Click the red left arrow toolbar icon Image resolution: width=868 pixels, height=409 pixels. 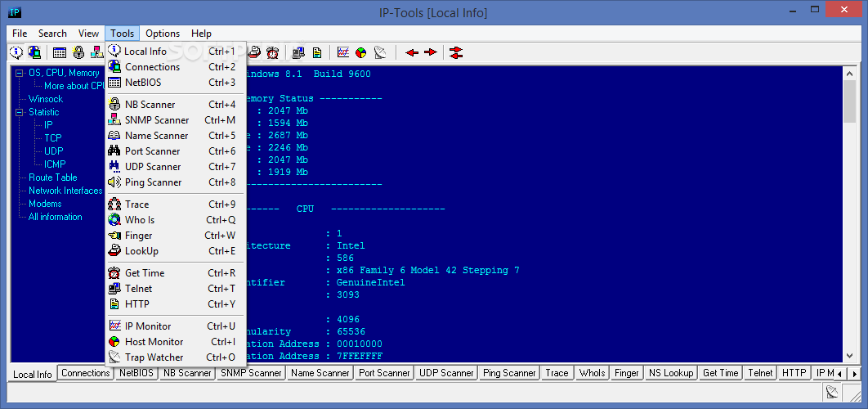pyautogui.click(x=412, y=52)
